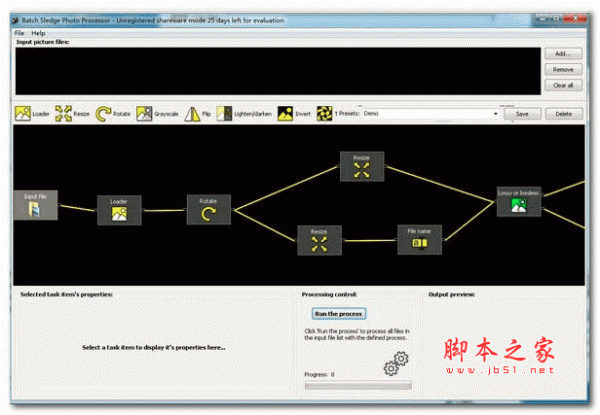Click the processing progress bar
600x415 pixels.
[x=357, y=384]
